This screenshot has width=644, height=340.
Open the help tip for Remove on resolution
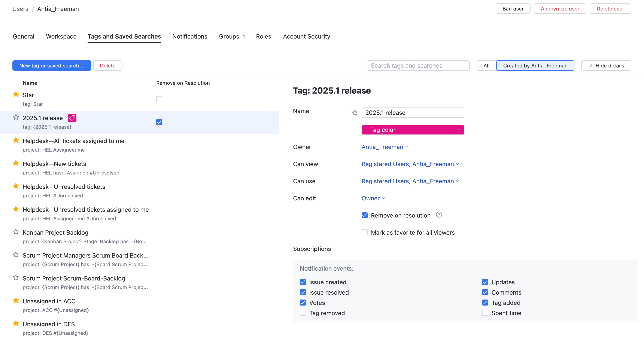pos(439,215)
